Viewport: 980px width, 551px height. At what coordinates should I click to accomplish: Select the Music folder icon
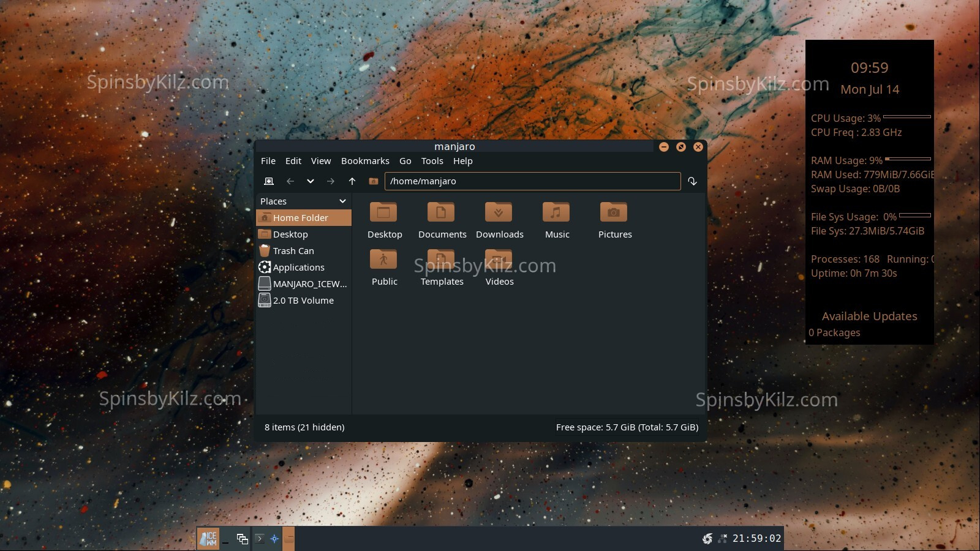(557, 213)
